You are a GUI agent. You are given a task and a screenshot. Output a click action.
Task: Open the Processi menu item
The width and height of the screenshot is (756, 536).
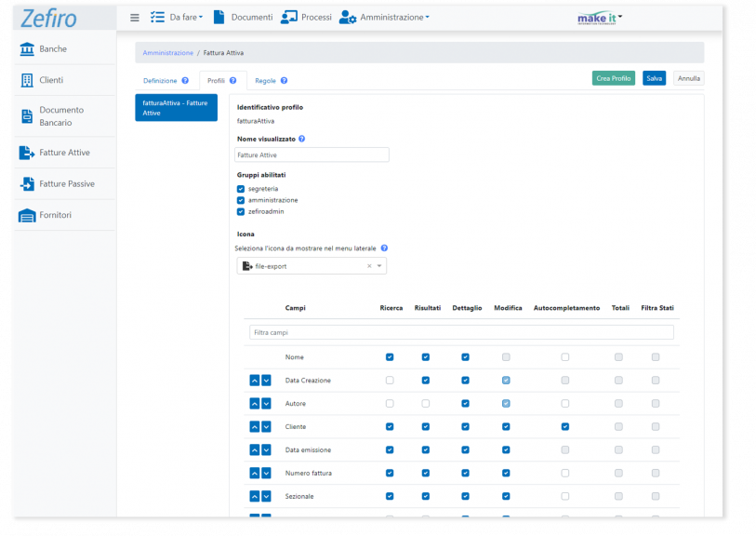point(316,18)
